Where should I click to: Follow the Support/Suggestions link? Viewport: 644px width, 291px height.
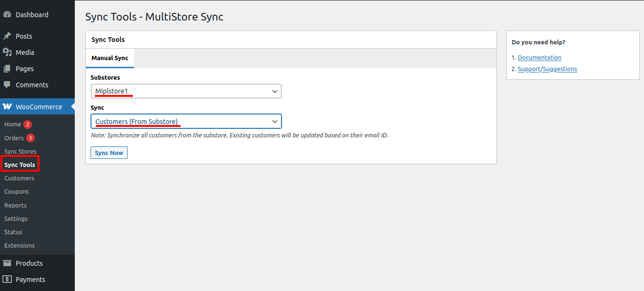pos(547,69)
